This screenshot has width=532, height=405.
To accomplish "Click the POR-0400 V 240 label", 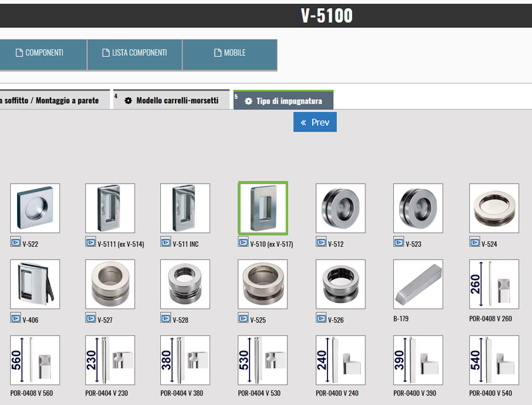I will point(337,393).
